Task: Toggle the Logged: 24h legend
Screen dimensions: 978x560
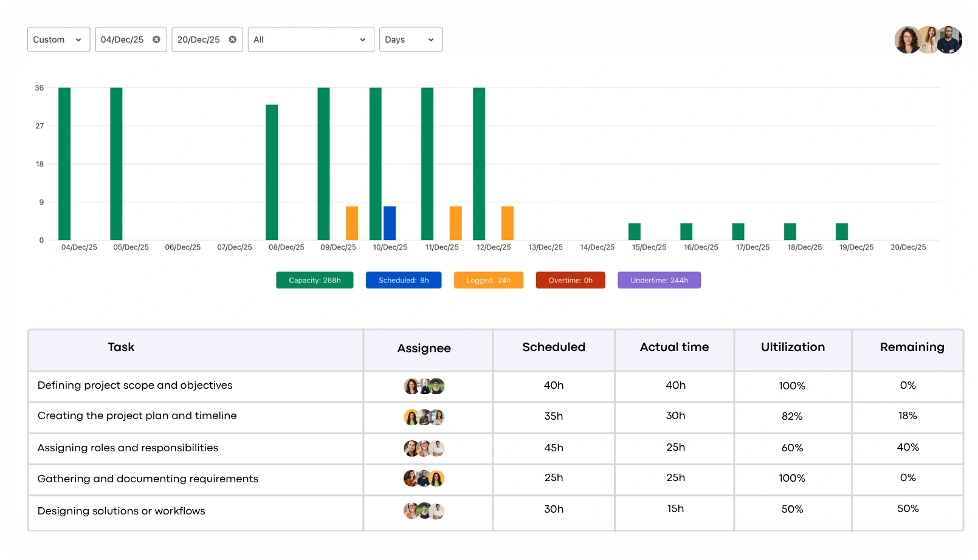Action: 489,280
